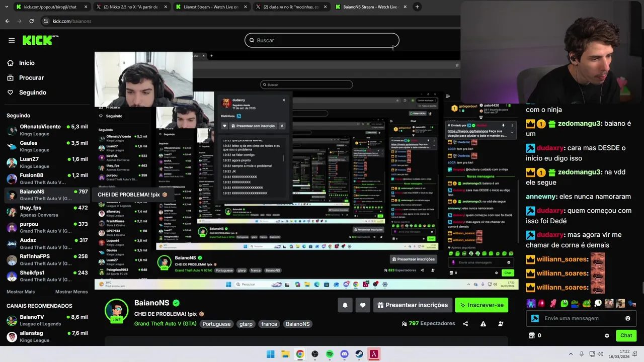Toggle stream notifications with the bell icon

click(345, 305)
